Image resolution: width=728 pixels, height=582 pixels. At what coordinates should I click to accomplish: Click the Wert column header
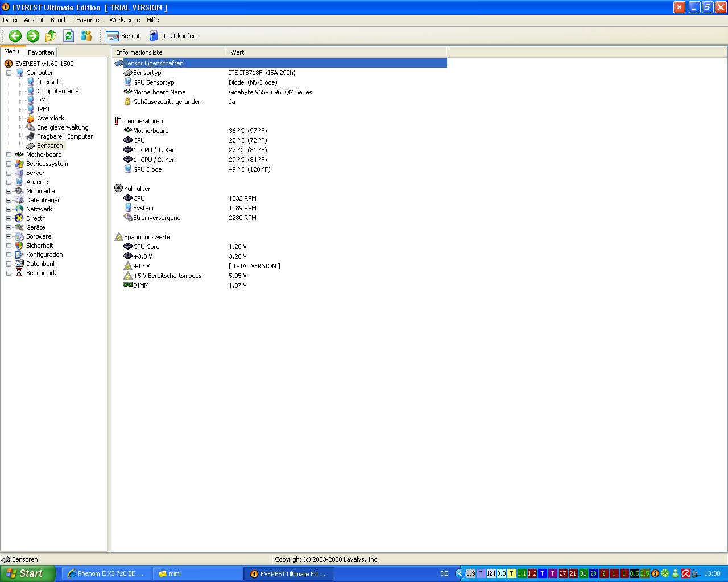(x=336, y=52)
